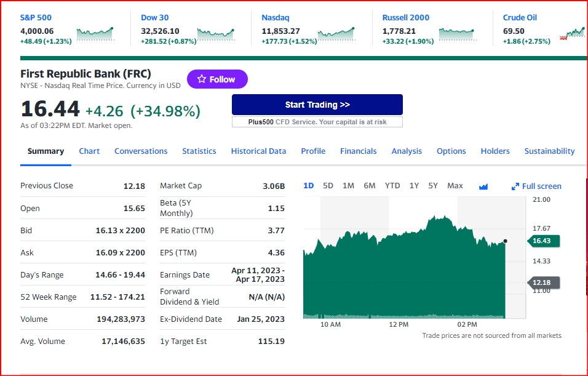Select the Max chart range

(455, 186)
